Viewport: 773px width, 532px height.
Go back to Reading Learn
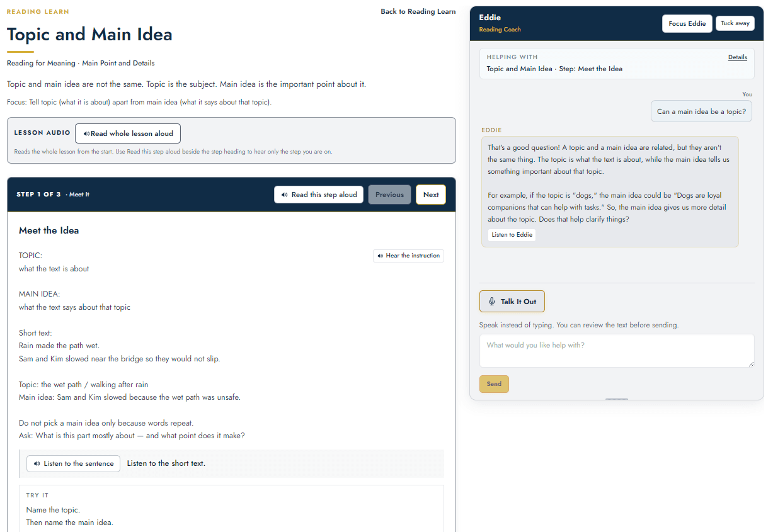pyautogui.click(x=418, y=11)
